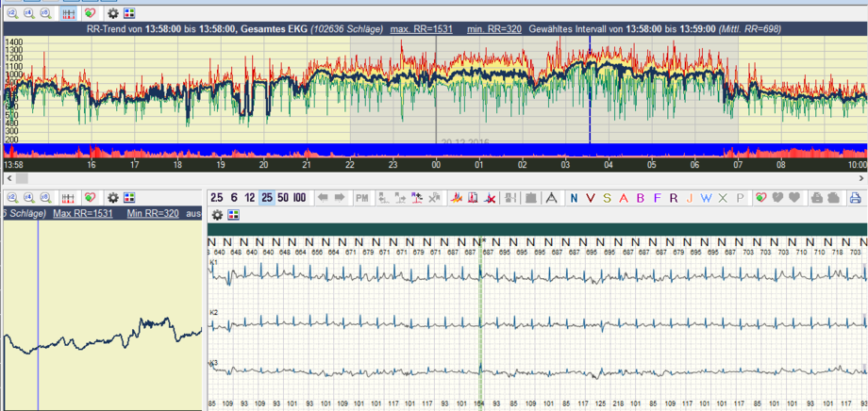Classify beat as N (normal)

[x=574, y=198]
